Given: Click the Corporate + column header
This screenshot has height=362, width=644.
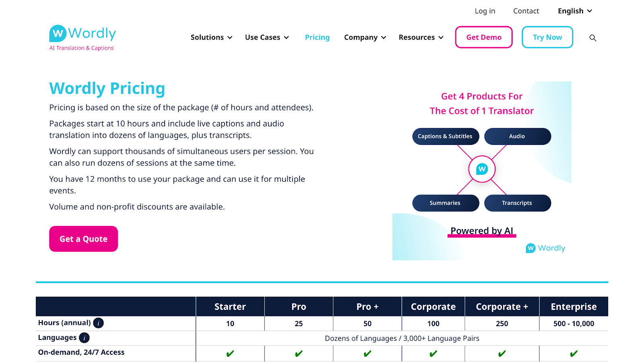Looking at the screenshot, I should tap(502, 306).
